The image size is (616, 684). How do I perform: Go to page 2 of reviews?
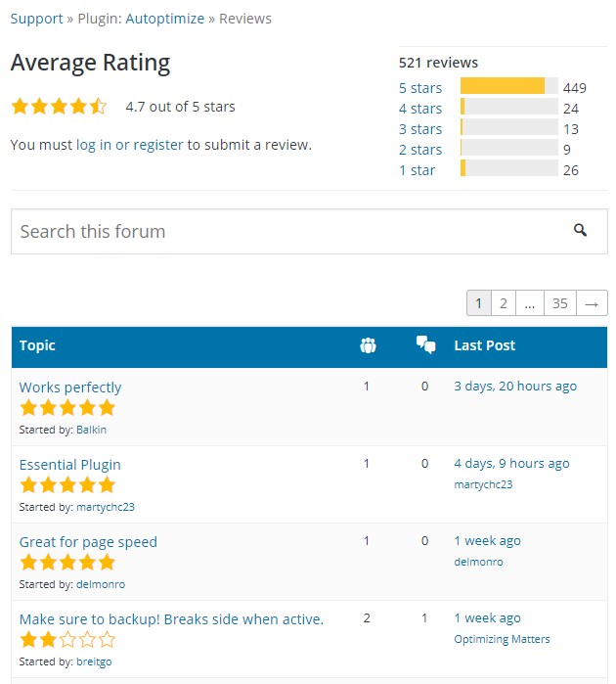coord(504,302)
